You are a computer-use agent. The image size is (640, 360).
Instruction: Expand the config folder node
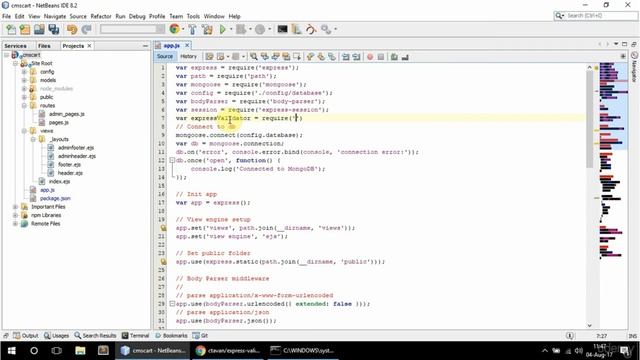coord(24,72)
